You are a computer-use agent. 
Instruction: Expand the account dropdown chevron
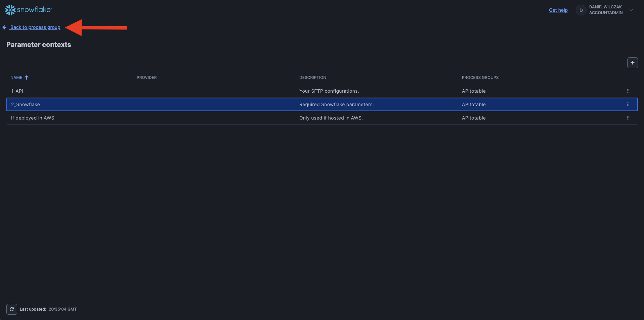point(631,10)
